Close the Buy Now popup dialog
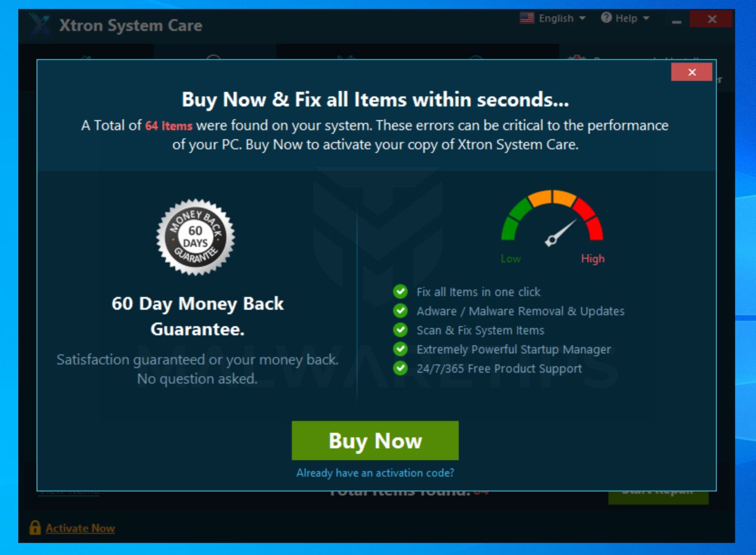This screenshot has width=756, height=555. pyautogui.click(x=691, y=72)
